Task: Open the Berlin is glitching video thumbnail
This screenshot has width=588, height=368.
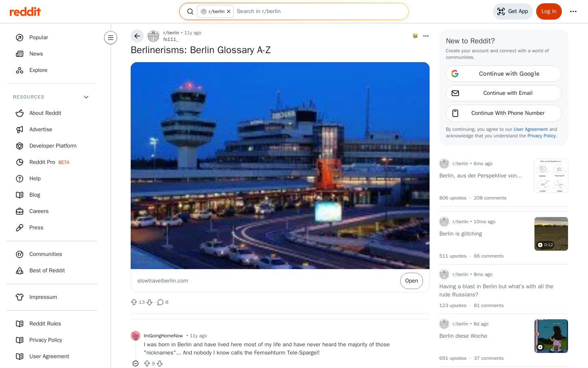Action: tap(551, 234)
